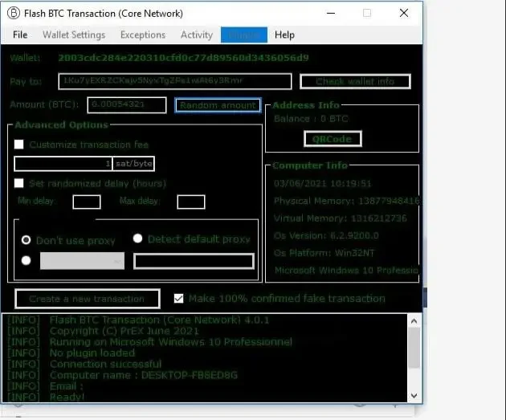
Task: Click the Check wallet info button
Action: [x=355, y=81]
